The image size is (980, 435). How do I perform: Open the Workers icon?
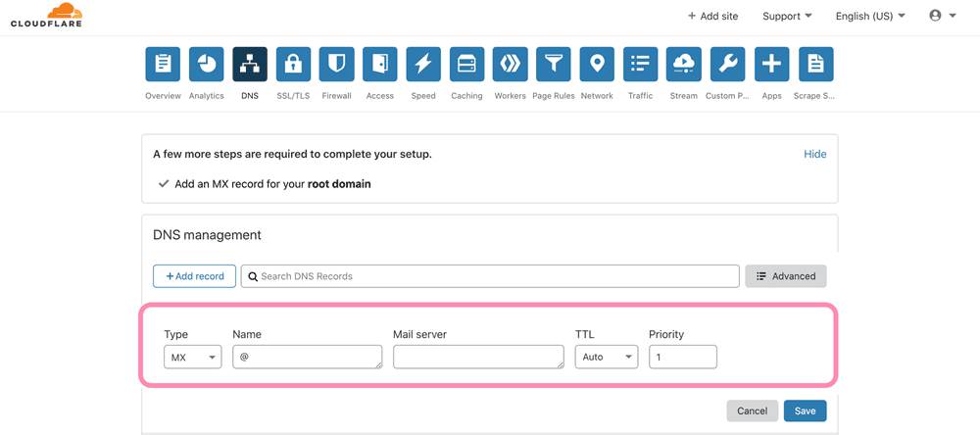coord(510,65)
